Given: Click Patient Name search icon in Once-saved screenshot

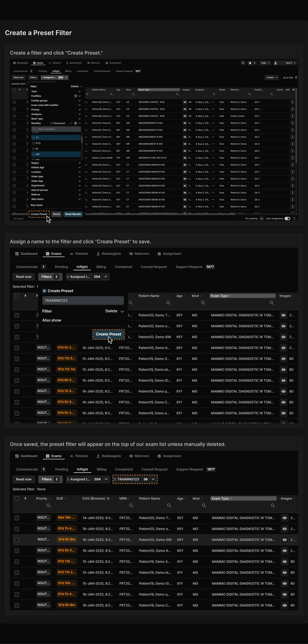Looking at the screenshot, I should pyautogui.click(x=169, y=505).
